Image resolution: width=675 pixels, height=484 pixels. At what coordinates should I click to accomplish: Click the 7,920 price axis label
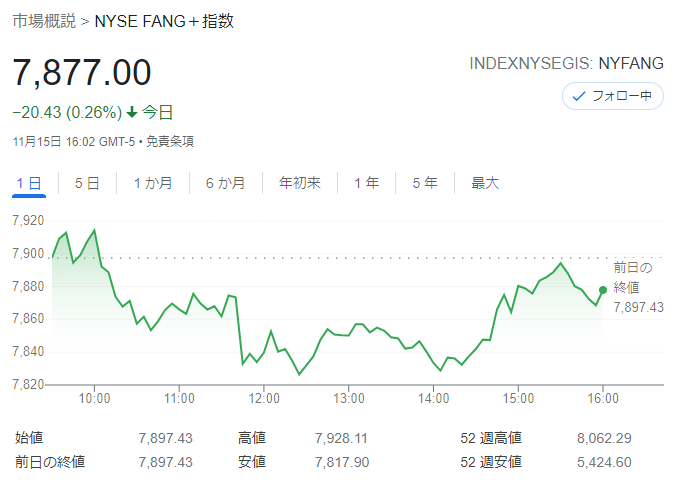[x=28, y=220]
